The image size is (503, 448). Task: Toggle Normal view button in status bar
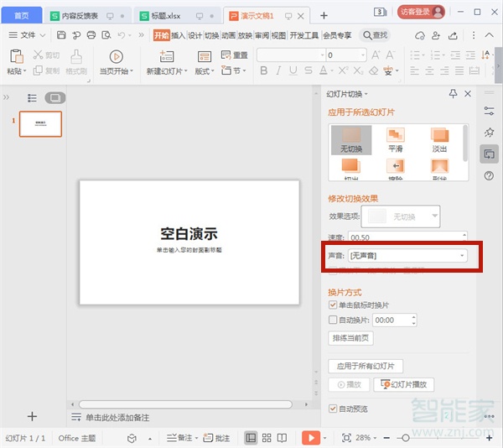(x=251, y=438)
